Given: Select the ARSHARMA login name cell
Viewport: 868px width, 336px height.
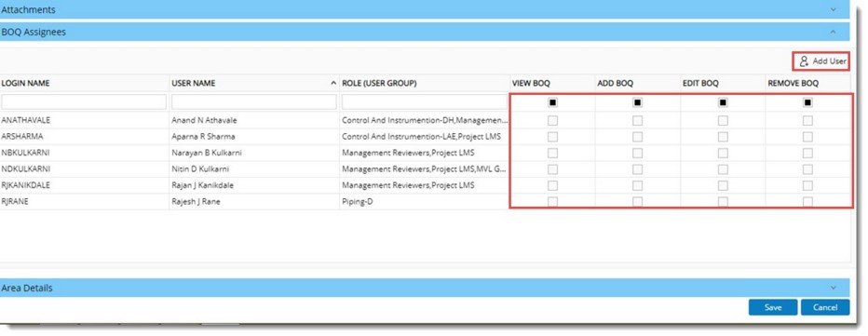Looking at the screenshot, I should [x=85, y=136].
